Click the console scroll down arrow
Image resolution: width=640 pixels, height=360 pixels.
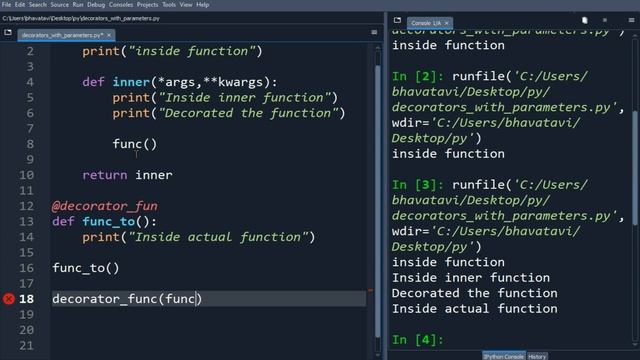[635, 345]
